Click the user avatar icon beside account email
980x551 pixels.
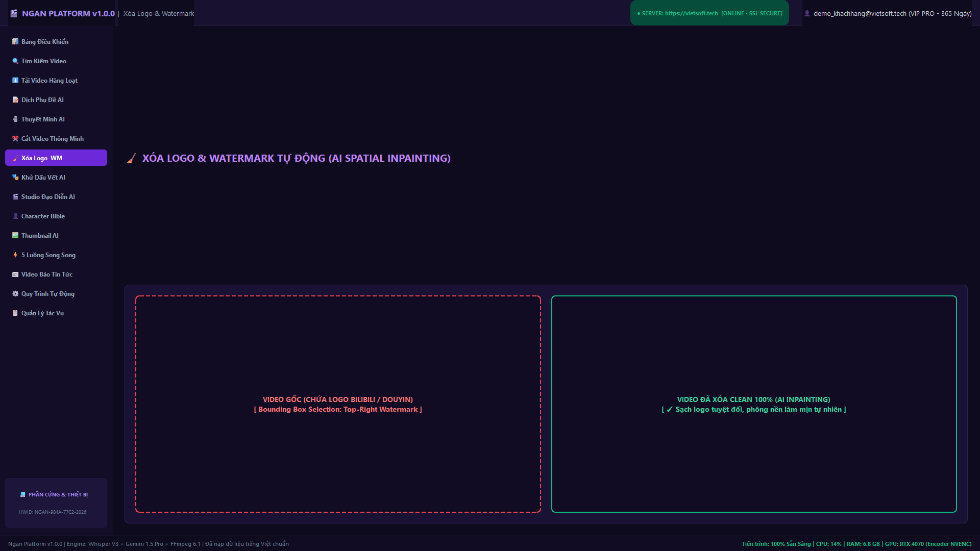click(807, 14)
